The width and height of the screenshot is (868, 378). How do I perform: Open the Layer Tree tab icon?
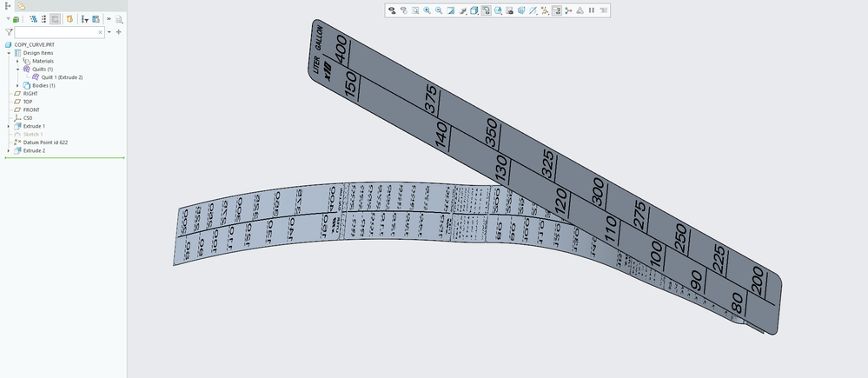[22, 6]
